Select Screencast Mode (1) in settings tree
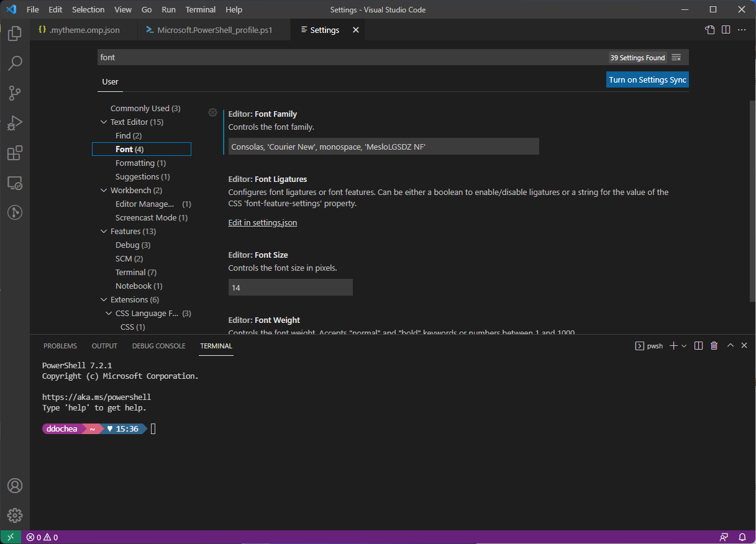Screen dimensions: 756x544 (x=152, y=218)
